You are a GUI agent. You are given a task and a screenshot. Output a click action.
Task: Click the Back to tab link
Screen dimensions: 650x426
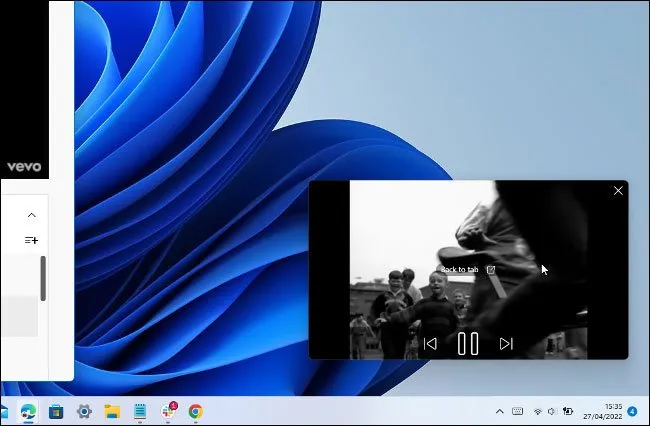pos(460,270)
